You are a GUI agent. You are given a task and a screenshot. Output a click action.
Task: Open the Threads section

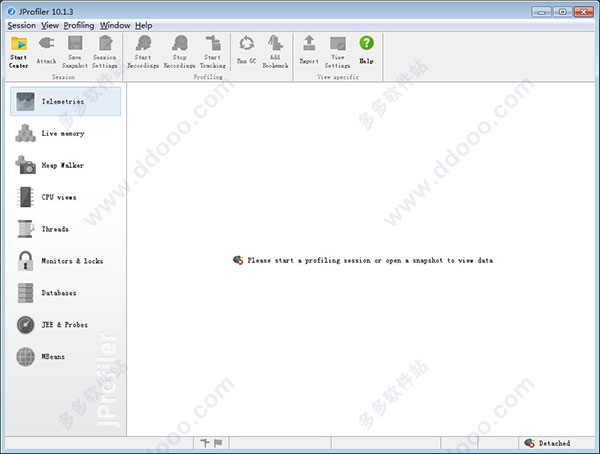tap(65, 229)
